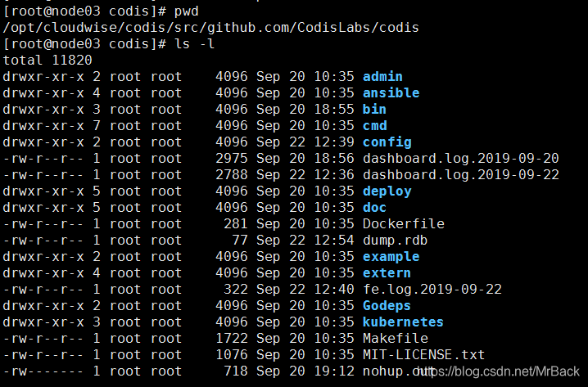Image resolution: width=588 pixels, height=387 pixels.
Task: Click the bin directory name
Action: (374, 110)
